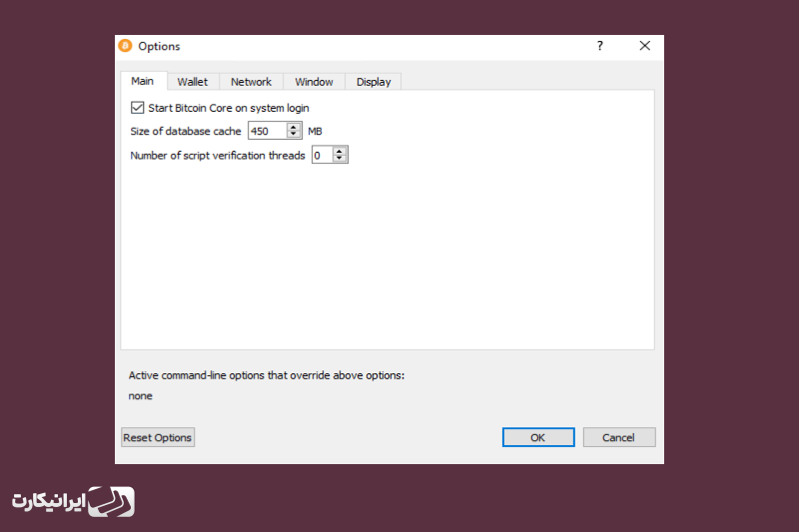Click the 'Size of database cache' label

[186, 132]
